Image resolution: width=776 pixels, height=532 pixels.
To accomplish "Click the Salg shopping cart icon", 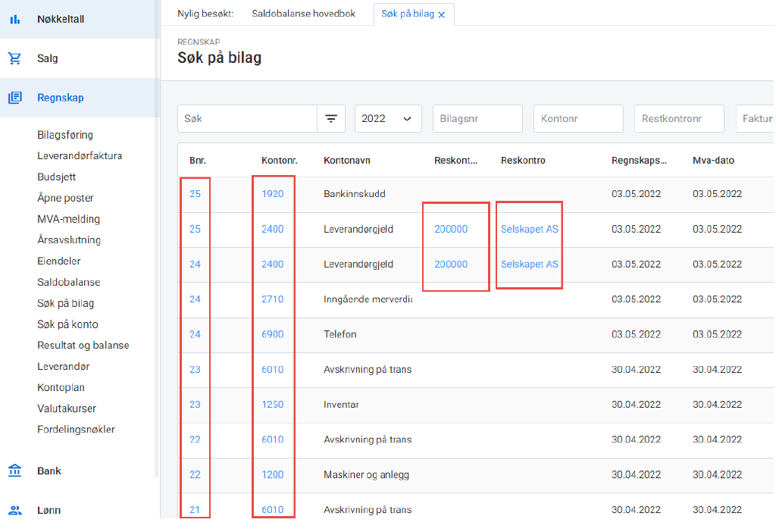I will [x=15, y=58].
